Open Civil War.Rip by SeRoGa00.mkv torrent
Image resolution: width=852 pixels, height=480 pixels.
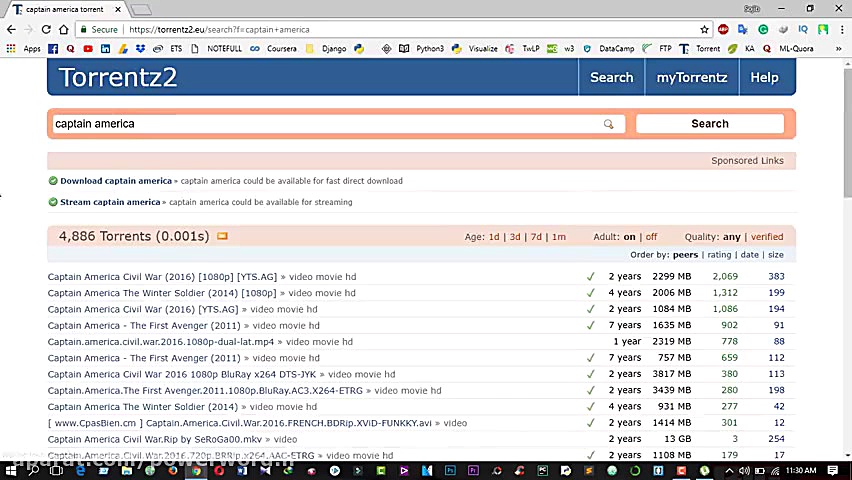[x=155, y=439]
